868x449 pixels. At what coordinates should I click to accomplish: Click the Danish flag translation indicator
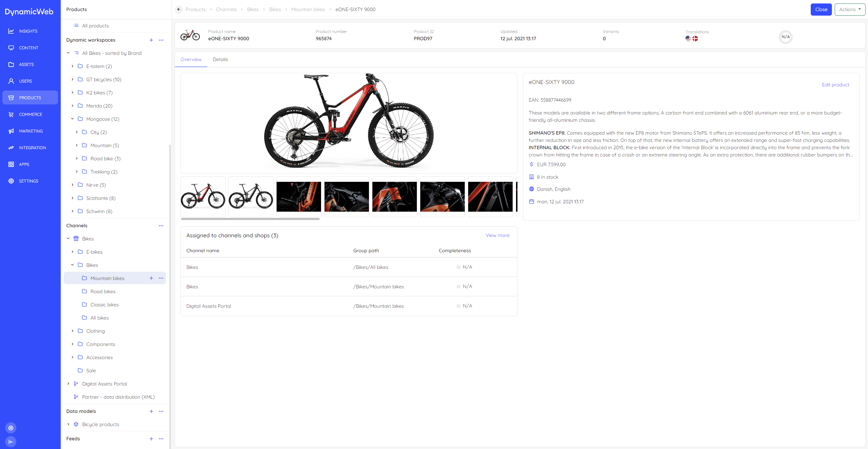[695, 39]
